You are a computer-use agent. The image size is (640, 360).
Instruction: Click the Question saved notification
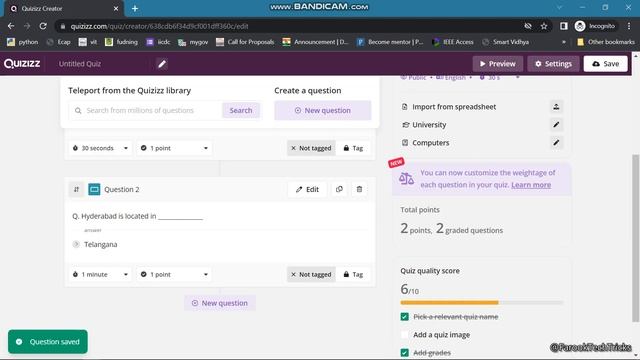pyautogui.click(x=48, y=342)
